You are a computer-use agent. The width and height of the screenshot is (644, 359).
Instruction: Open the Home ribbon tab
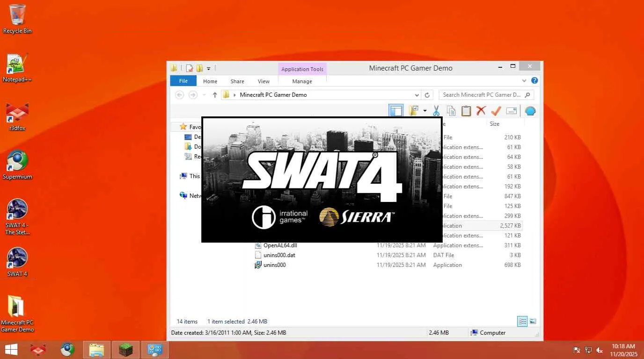[210, 81]
